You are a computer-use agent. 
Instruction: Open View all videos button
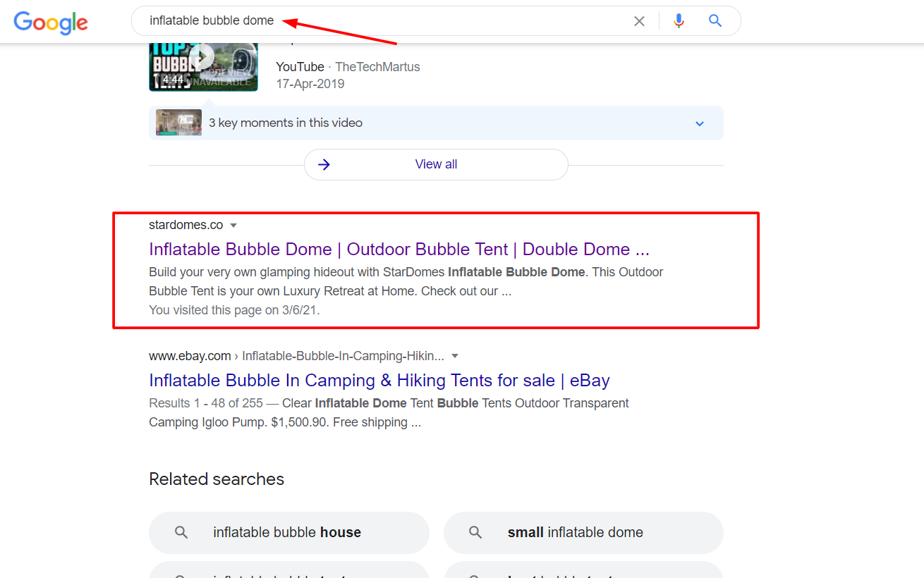point(436,164)
